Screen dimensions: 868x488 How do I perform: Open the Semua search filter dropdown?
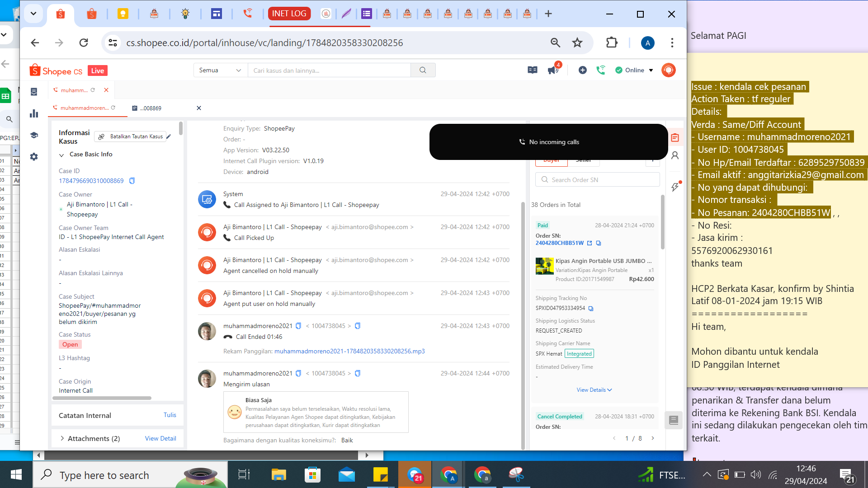point(220,70)
